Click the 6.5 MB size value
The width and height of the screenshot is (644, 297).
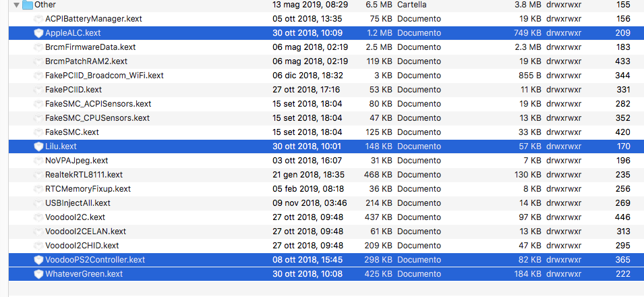click(x=379, y=5)
